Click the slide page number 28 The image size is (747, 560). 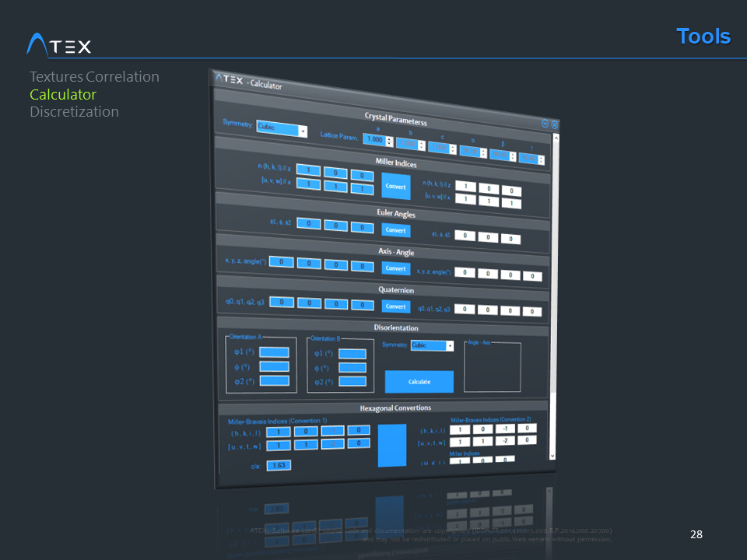pos(696,534)
